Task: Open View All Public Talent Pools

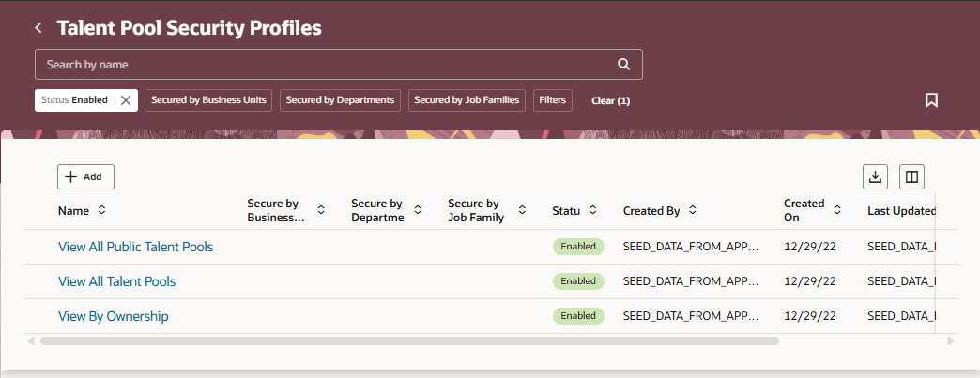Action: [x=135, y=247]
